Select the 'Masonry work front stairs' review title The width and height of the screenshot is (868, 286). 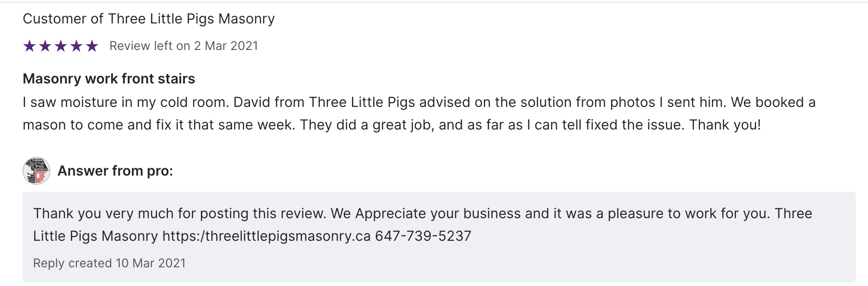[108, 79]
